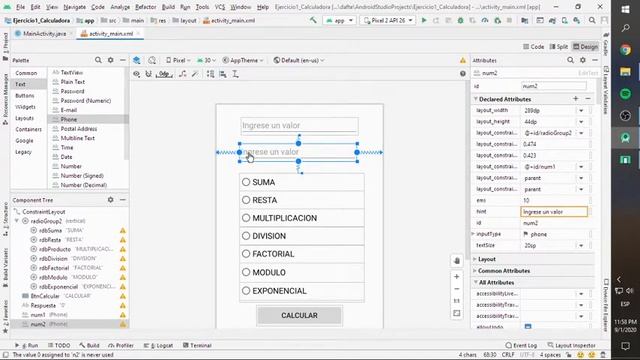Image resolution: width=640 pixels, height=360 pixels.
Task: Open the Terminal tool window
Action: (197, 345)
